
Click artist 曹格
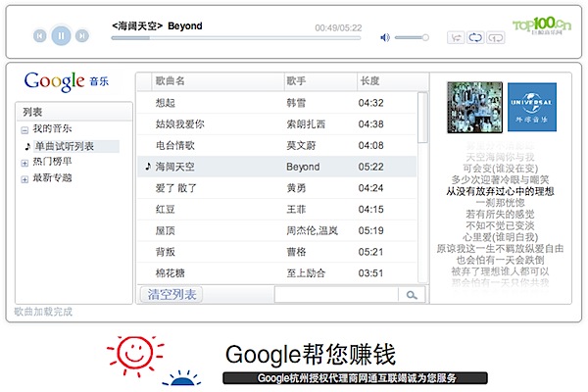tap(296, 252)
